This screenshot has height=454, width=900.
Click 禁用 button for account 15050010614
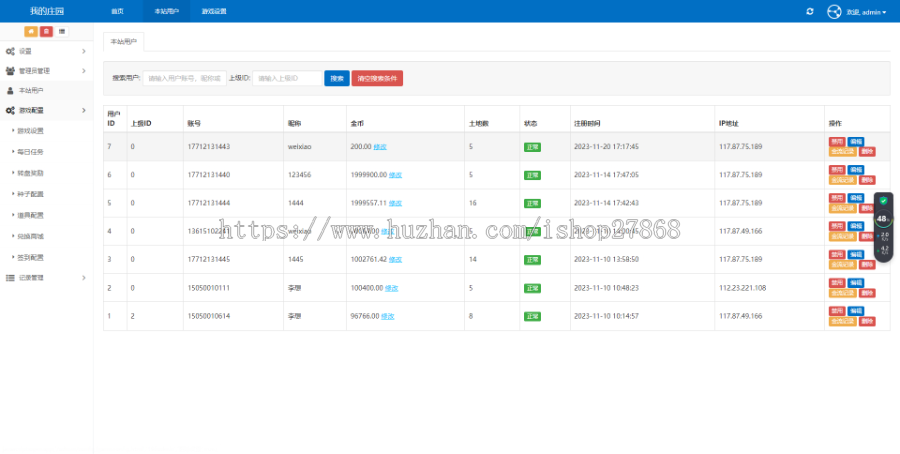point(837,311)
